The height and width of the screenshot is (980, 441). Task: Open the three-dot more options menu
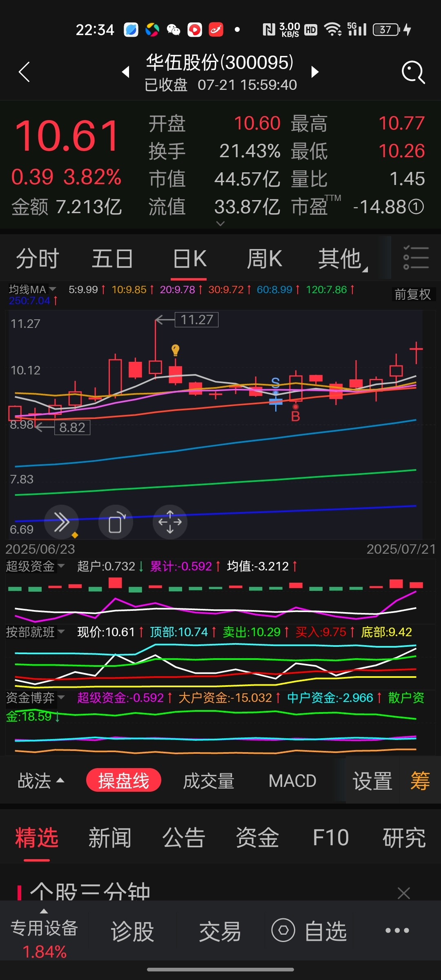[397, 931]
